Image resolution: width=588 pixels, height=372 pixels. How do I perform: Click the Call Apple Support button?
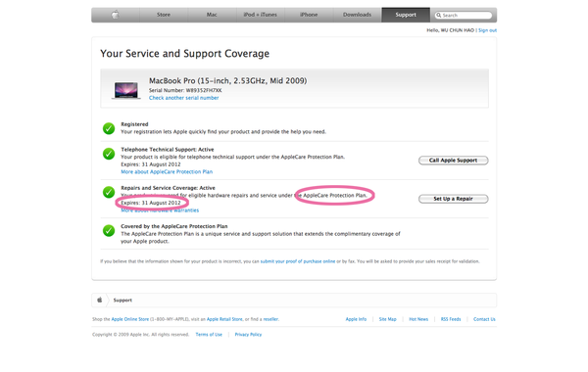click(x=454, y=161)
